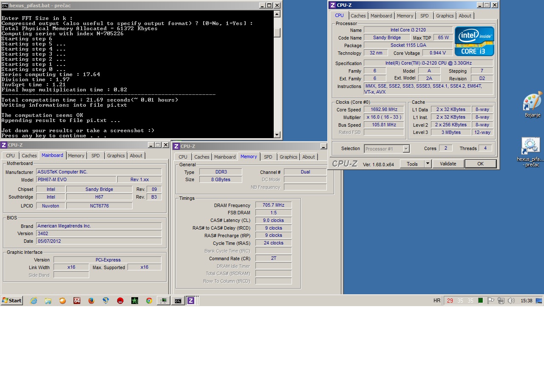Viewport: 544px width, 392px height.
Task: Click the red 29 temperature tray reading
Action: [450, 301]
